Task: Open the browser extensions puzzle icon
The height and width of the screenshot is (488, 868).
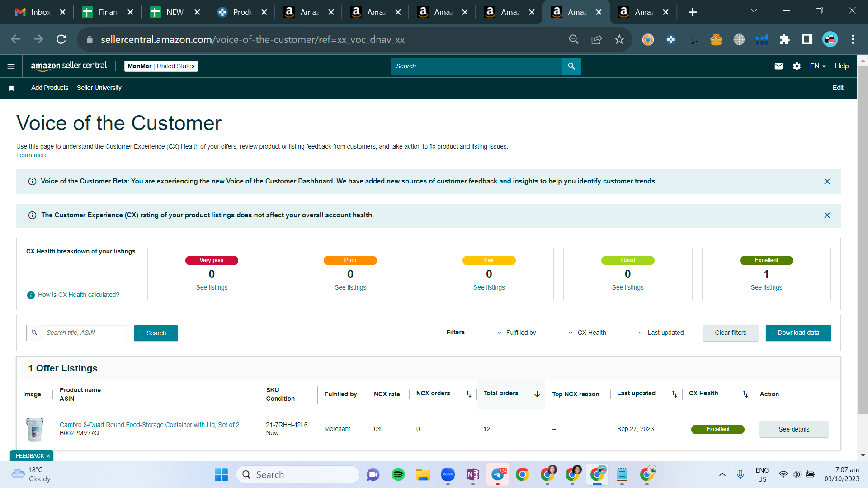Action: click(x=784, y=39)
